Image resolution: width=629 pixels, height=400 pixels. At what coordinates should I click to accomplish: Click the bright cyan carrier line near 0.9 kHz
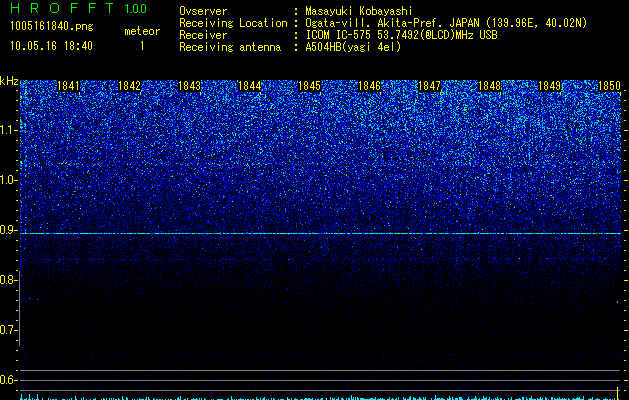320,233
